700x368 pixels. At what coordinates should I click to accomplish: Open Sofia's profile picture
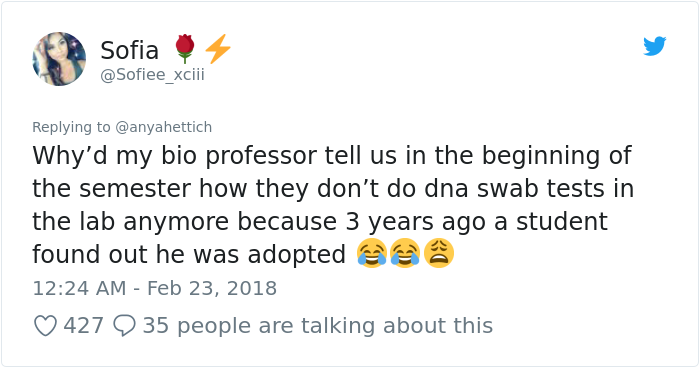click(x=59, y=59)
